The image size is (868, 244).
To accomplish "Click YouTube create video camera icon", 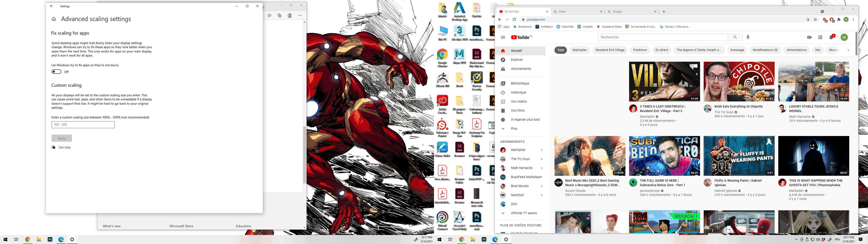I will pyautogui.click(x=809, y=38).
